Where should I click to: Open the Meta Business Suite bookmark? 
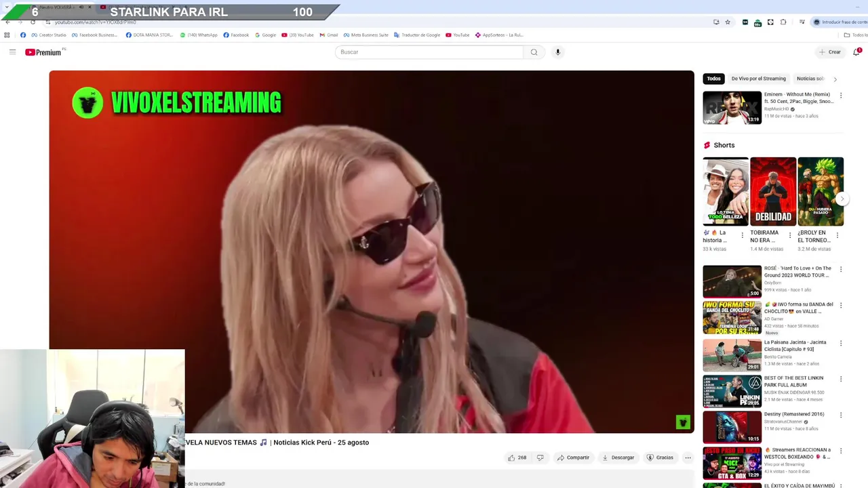(366, 35)
